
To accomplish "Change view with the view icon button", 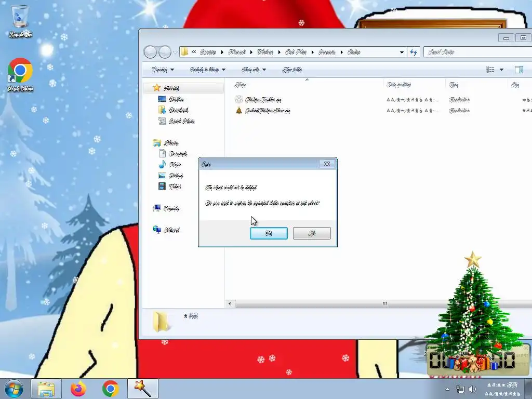I will (490, 70).
